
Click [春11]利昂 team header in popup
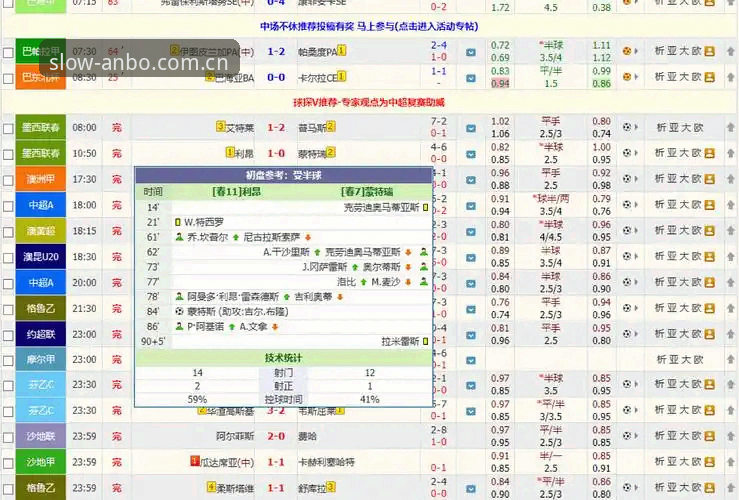coord(237,192)
